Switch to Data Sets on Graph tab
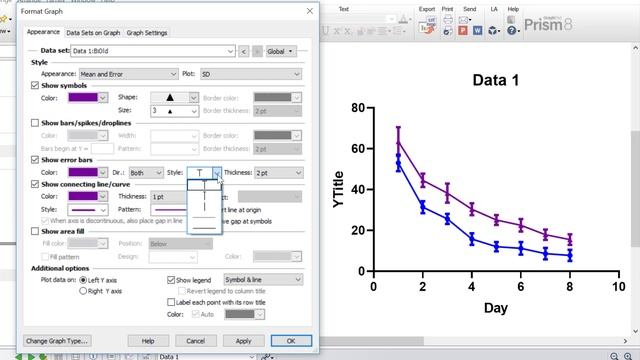 coord(93,33)
